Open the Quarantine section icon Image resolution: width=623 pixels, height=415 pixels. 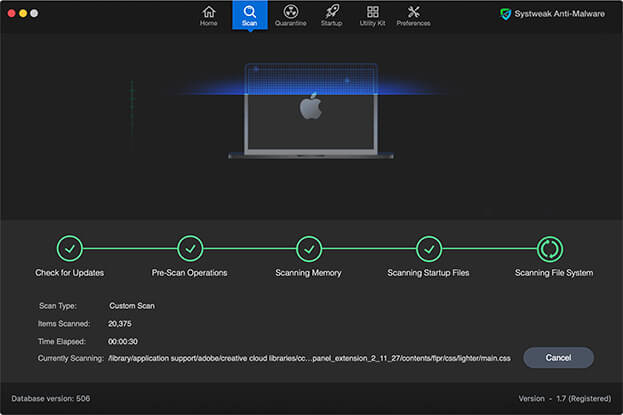point(289,12)
